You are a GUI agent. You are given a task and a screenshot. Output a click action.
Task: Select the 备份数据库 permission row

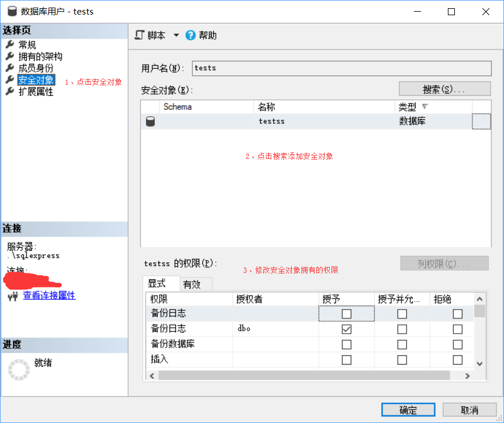tap(310, 344)
